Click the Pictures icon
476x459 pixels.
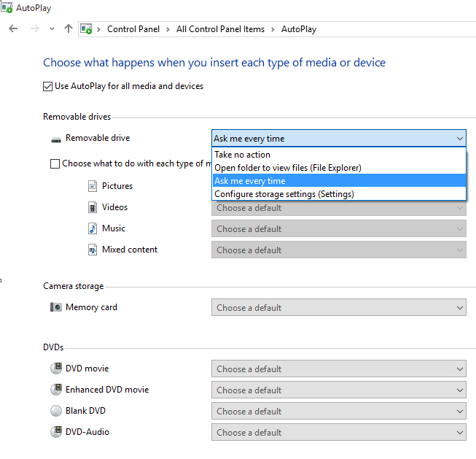click(93, 186)
